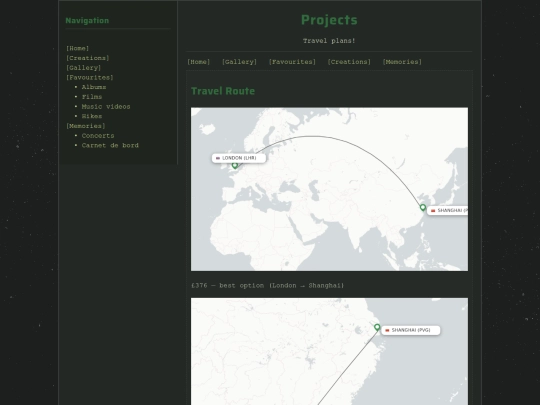Screen dimensions: 540x405
Task: Open Music videos under Favourites
Action: pyautogui.click(x=106, y=106)
